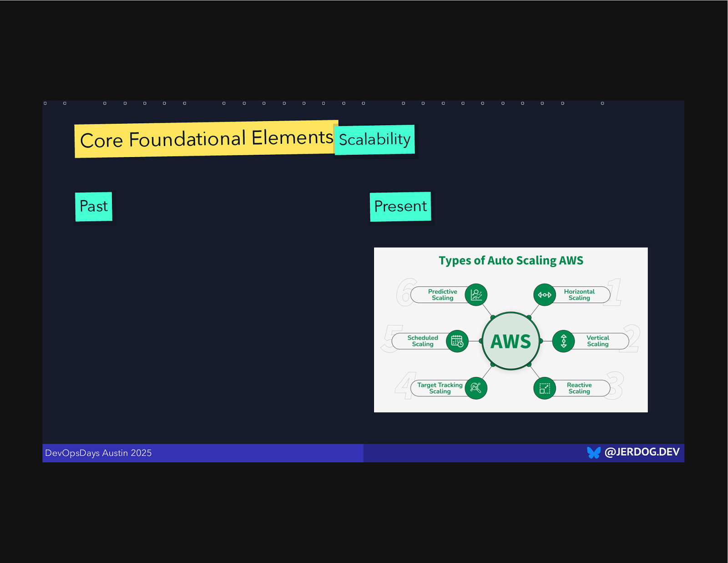Select 'DevOpsDays Austin 2025' footer text
The width and height of the screenshot is (728, 563).
(98, 453)
